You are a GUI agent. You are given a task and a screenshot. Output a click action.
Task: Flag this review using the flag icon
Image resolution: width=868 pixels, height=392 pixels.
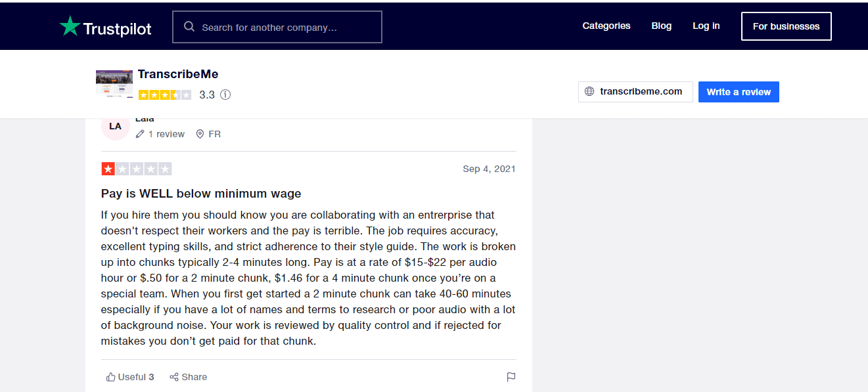pyautogui.click(x=511, y=377)
